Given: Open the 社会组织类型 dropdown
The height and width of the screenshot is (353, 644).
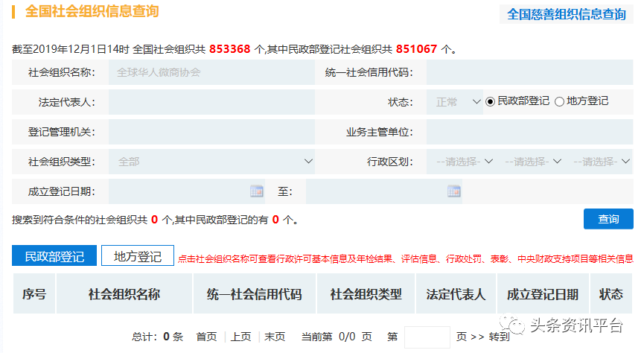Looking at the screenshot, I should click(x=211, y=162).
